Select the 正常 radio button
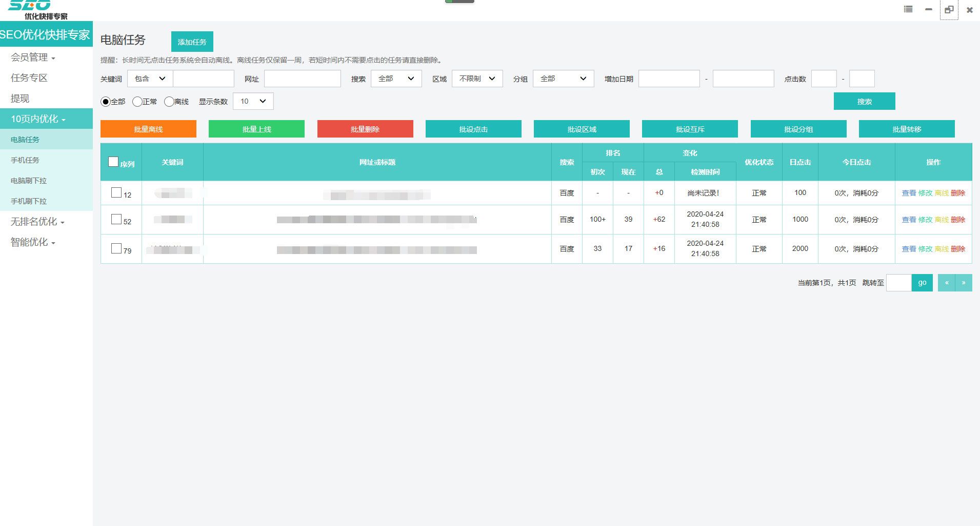980x526 pixels. tap(137, 102)
